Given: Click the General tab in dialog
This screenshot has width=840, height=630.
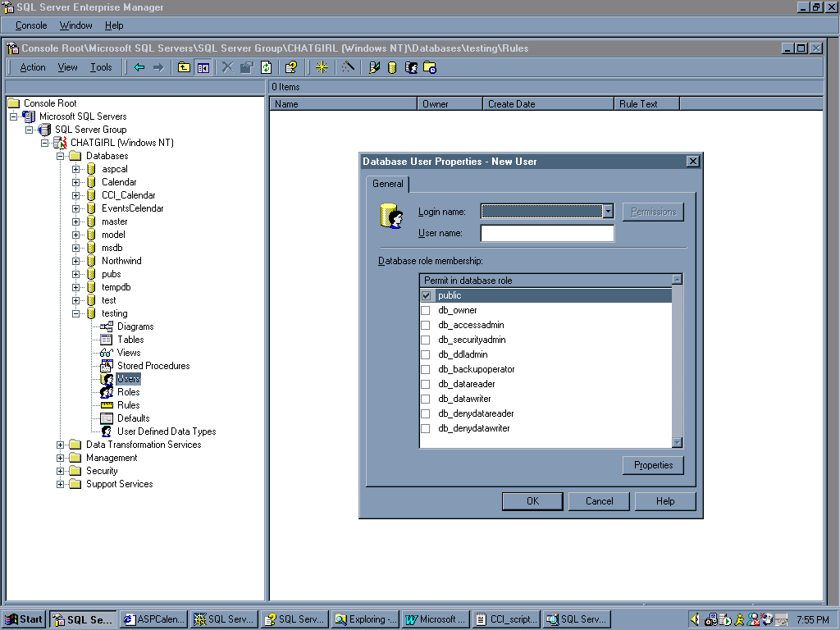Looking at the screenshot, I should (387, 184).
